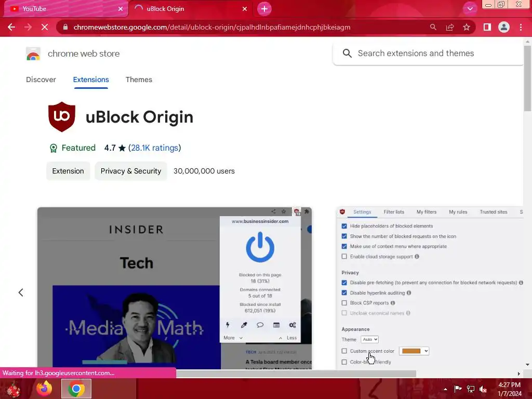532x399 pixels.
Task: Open Firefox from the taskbar
Action: [x=44, y=389]
